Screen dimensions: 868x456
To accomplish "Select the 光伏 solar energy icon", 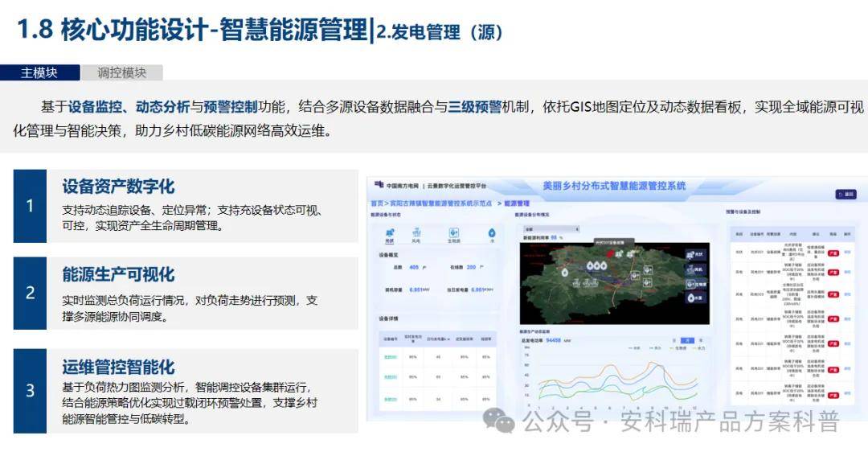I will coord(389,232).
